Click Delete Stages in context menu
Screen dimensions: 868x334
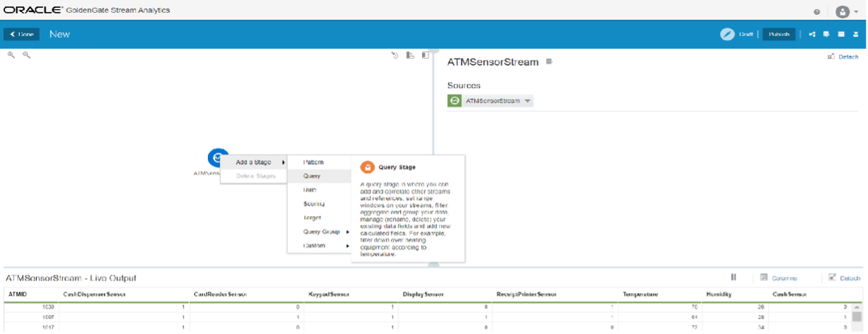255,176
